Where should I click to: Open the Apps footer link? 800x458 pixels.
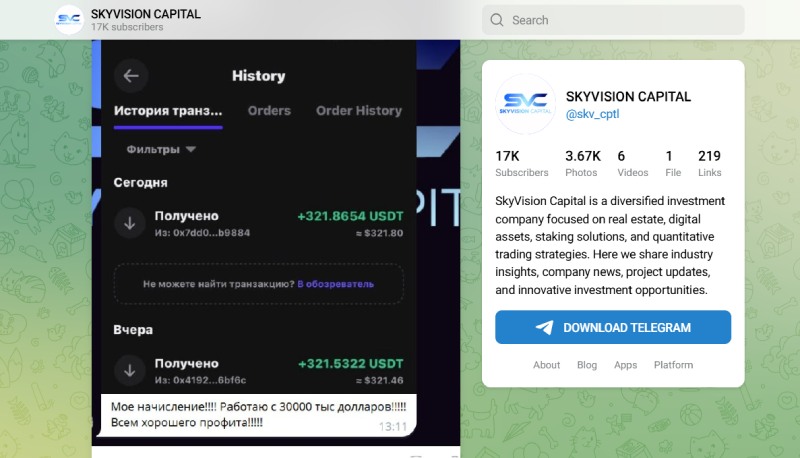click(626, 365)
